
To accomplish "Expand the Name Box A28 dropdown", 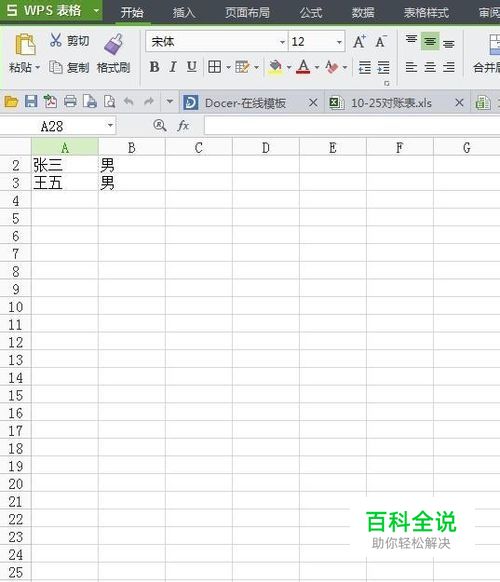I will coord(110,125).
